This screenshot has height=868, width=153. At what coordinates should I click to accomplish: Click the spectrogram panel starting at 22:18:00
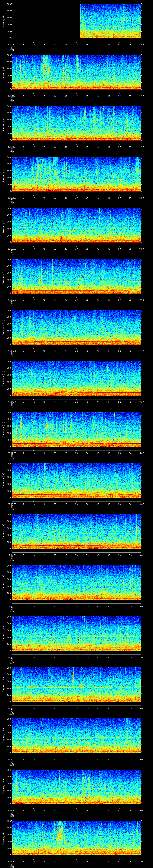coord(76,736)
